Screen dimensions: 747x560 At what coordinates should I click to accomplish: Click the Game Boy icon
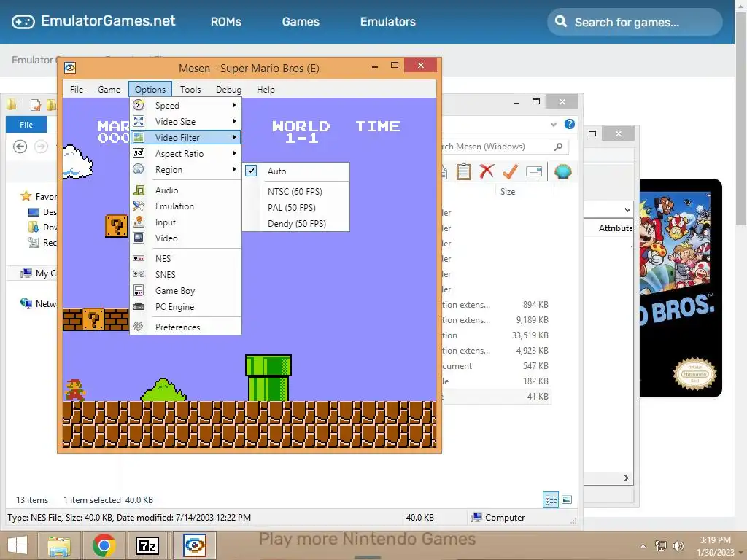(x=139, y=290)
